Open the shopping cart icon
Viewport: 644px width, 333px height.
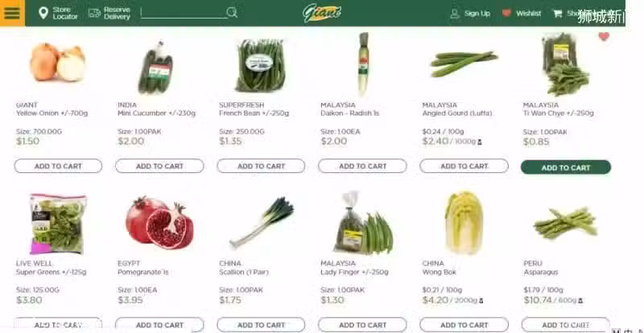[557, 14]
